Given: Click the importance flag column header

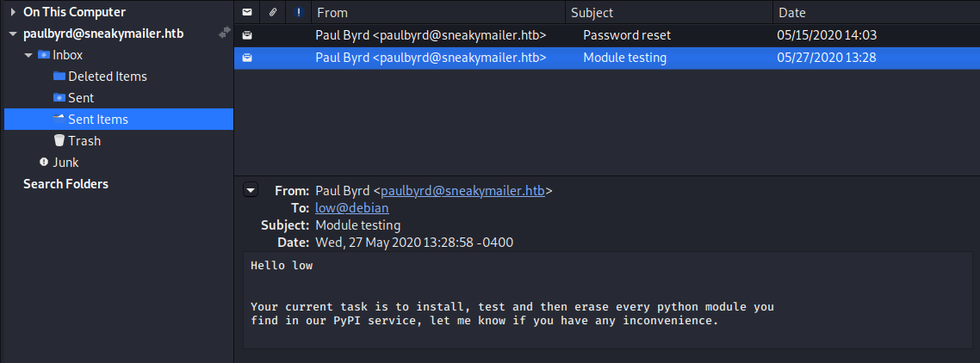Looking at the screenshot, I should [x=298, y=13].
